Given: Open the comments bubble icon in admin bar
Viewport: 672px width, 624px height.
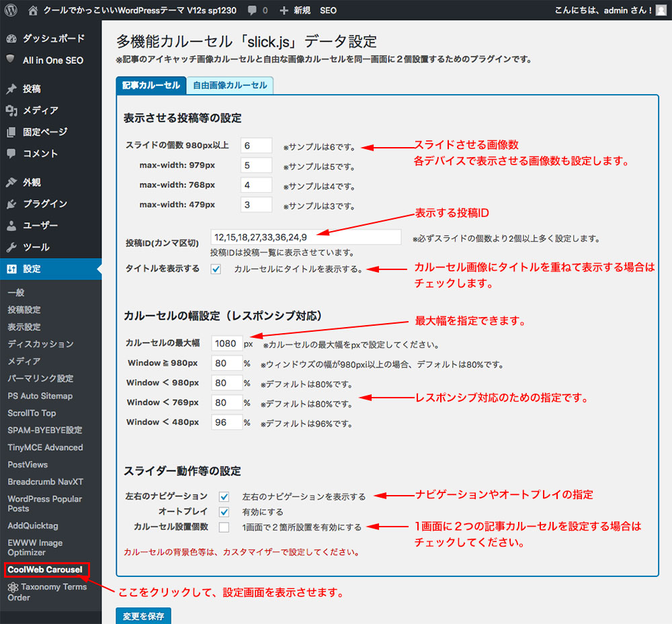Looking at the screenshot, I should (x=253, y=10).
